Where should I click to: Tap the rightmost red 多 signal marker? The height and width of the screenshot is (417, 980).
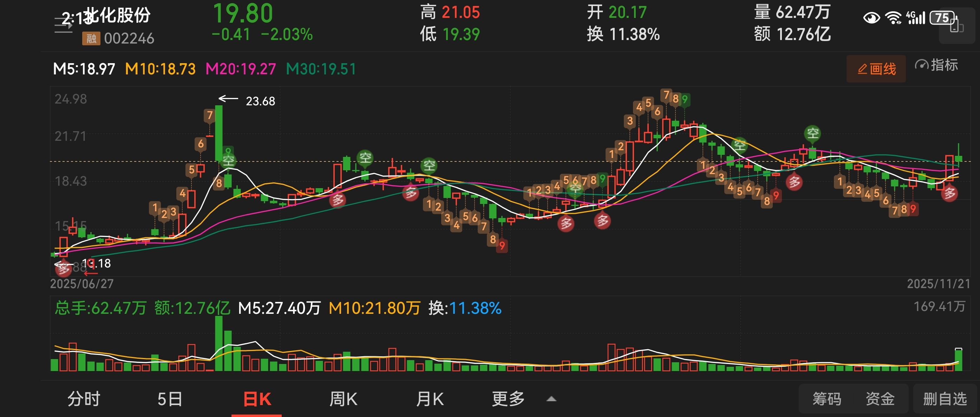pyautogui.click(x=949, y=193)
